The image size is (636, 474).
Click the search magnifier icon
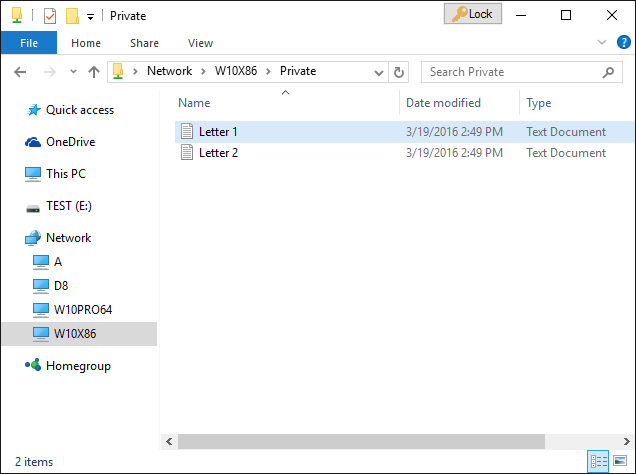click(x=608, y=73)
